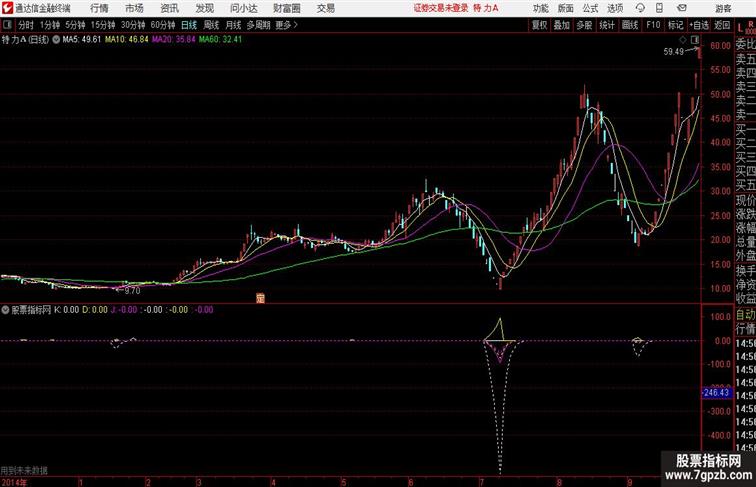The width and height of the screenshot is (756, 487).
Task: Select the 多周期 multi-period tab
Action: (259, 25)
